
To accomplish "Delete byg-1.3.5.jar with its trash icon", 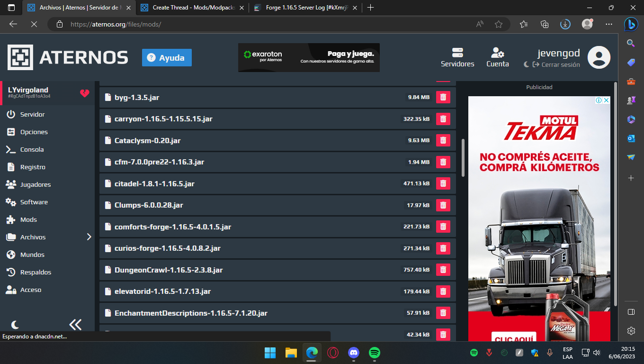I will (x=443, y=97).
